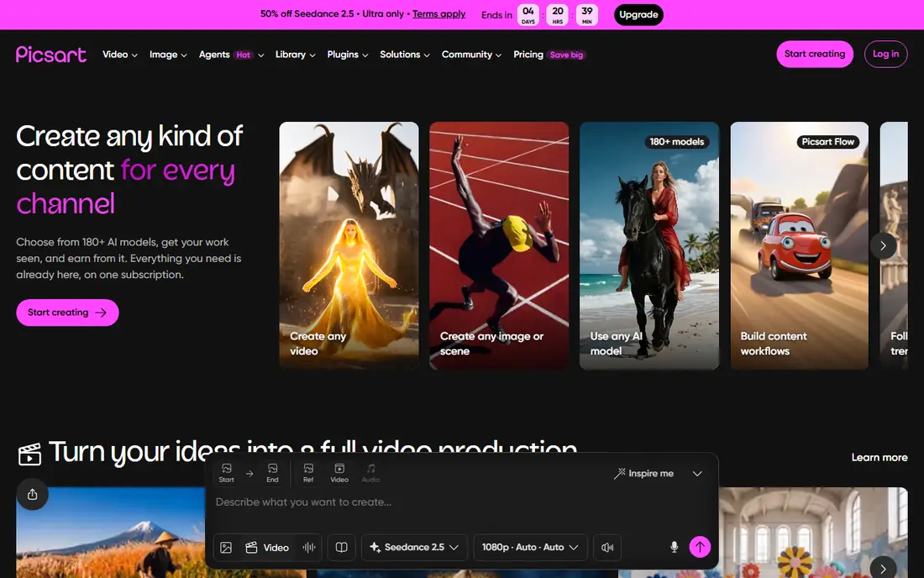Open the Seedance 2.5 model dropdown
Screen dimensions: 924x578
414,548
